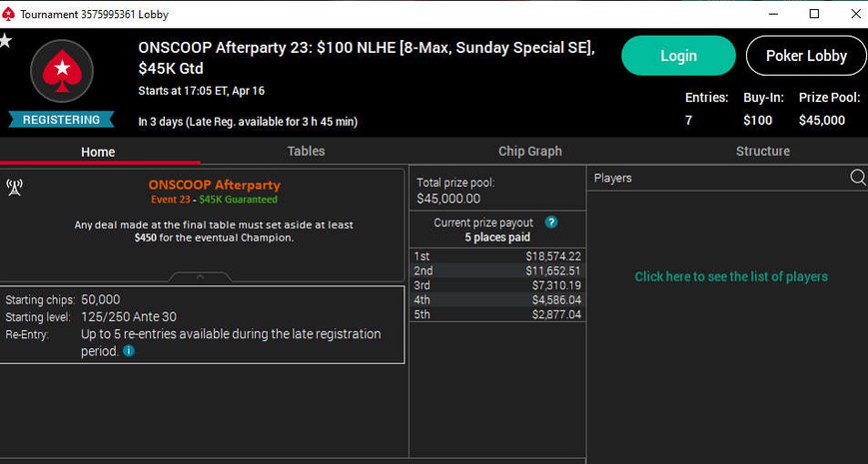Click here to see the list of players
868x464 pixels.
click(731, 276)
